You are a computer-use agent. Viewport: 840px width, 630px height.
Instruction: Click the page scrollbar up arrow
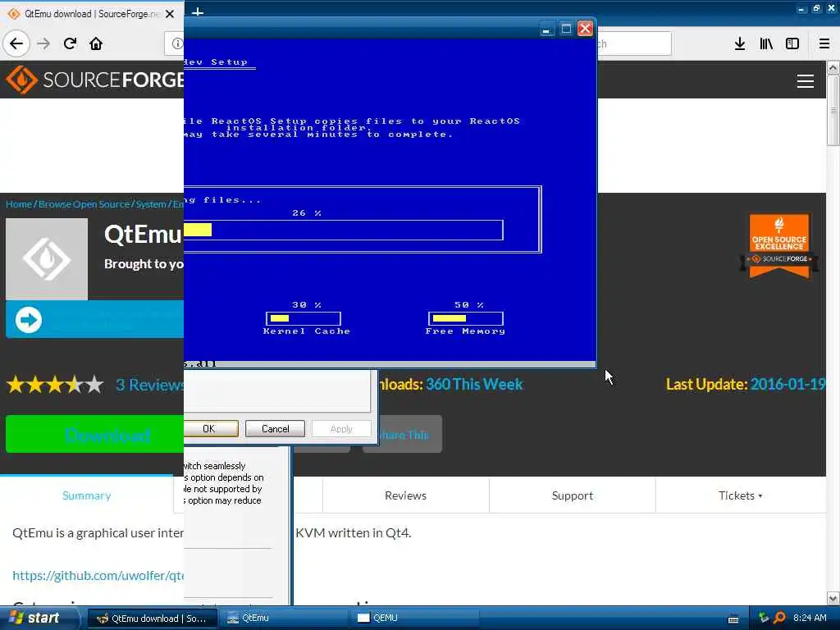[x=833, y=68]
